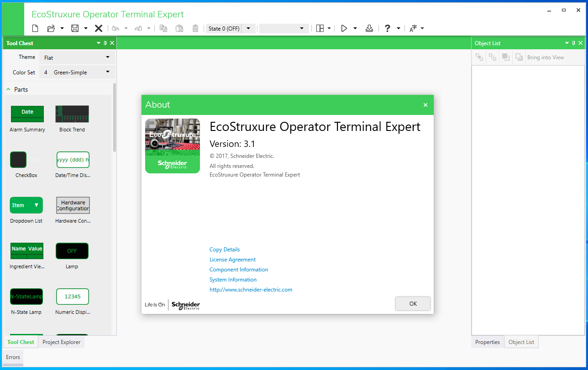This screenshot has height=370, width=588.
Task: Start simulation with Play icon
Action: point(344,28)
